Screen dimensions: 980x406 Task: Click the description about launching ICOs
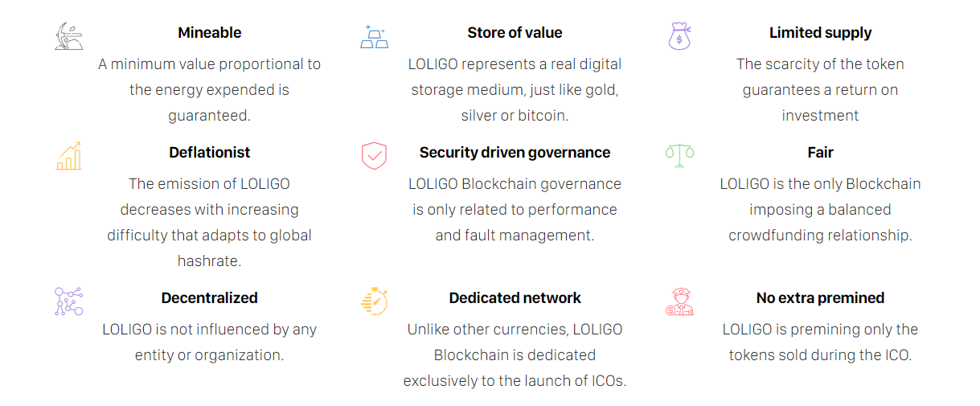(515, 355)
